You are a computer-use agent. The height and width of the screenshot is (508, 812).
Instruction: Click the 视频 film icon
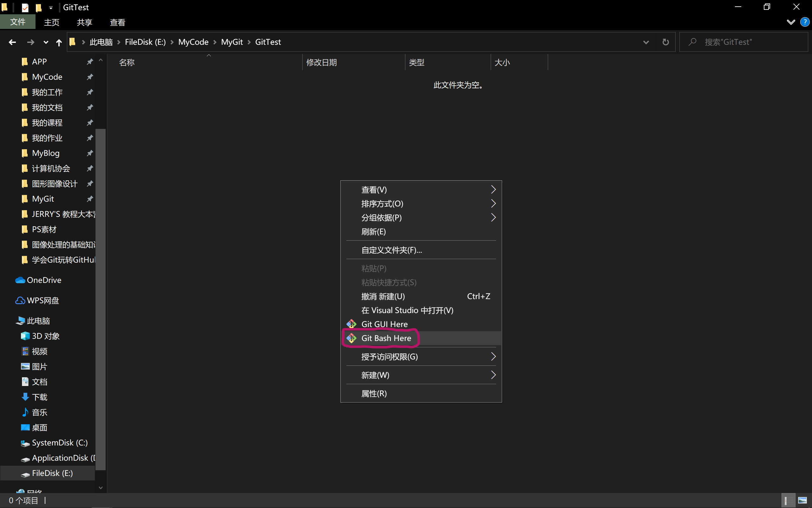click(x=25, y=351)
